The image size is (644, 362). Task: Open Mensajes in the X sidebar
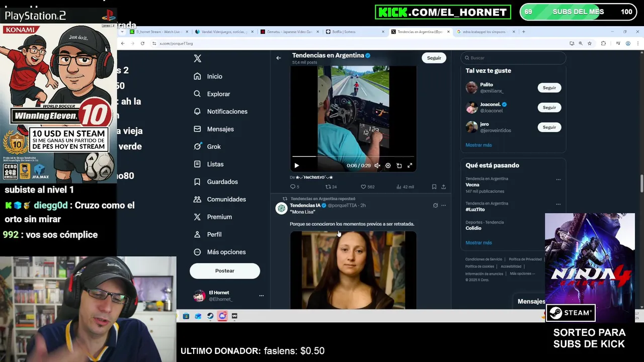pyautogui.click(x=214, y=129)
